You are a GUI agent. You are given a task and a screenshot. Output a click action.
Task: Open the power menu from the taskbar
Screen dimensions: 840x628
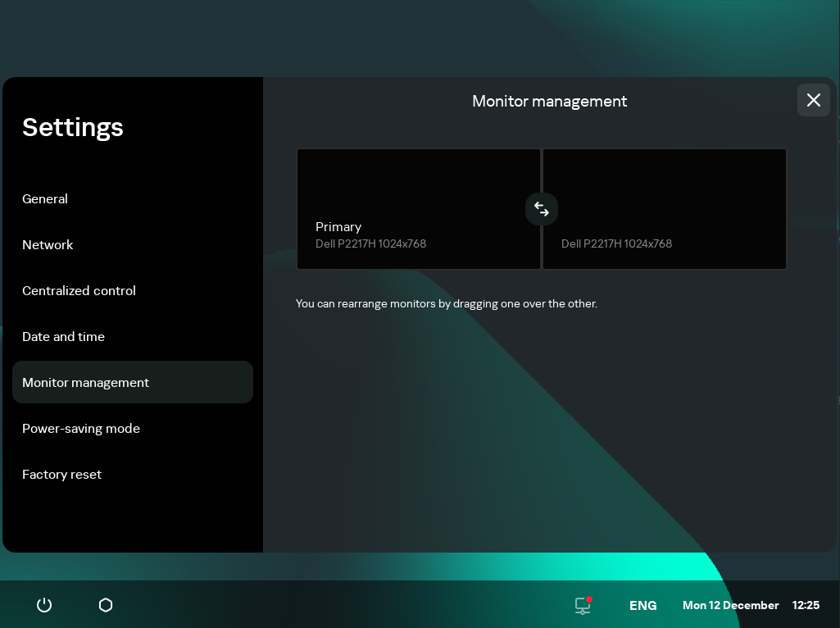[43, 605]
